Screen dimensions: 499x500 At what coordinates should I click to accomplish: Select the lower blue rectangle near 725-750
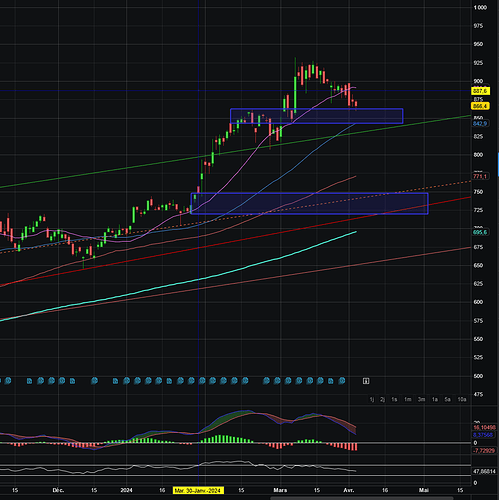(309, 203)
